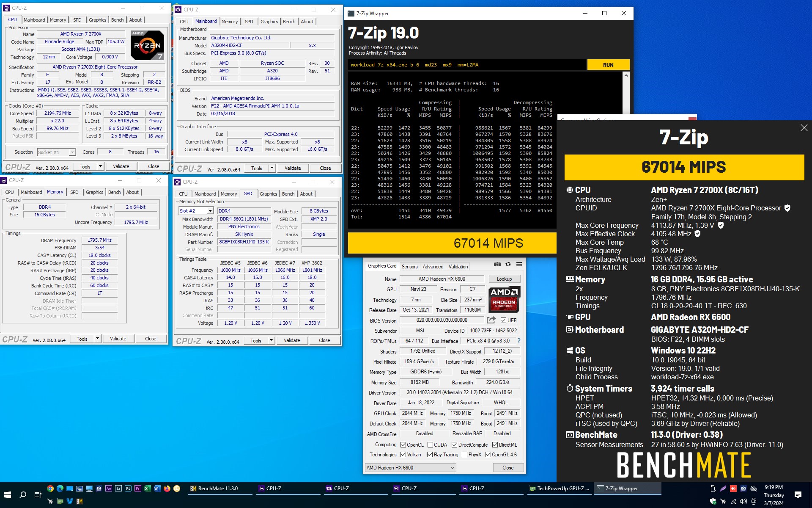The height and width of the screenshot is (508, 812).
Task: Launch Adobe Premiere Pro from the taskbar
Action: pyautogui.click(x=138, y=489)
